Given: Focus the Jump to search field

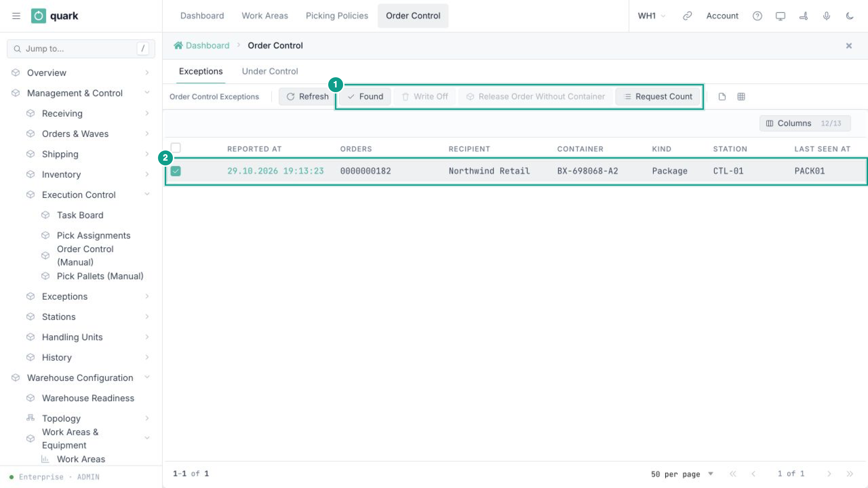Looking at the screenshot, I should click(81, 49).
